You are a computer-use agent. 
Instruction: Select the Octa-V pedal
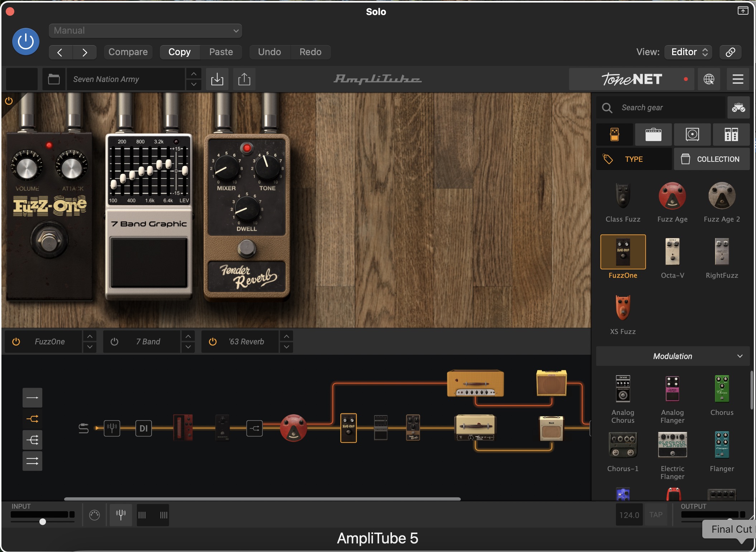[x=672, y=258]
